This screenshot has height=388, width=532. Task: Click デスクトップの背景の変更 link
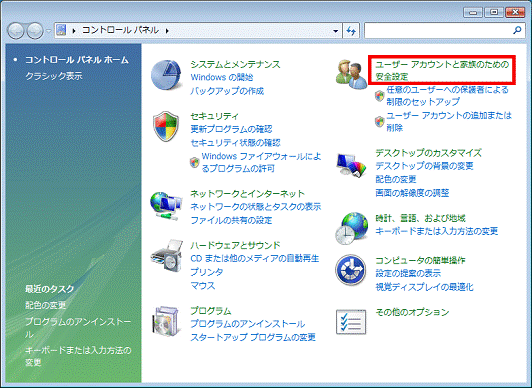(424, 166)
